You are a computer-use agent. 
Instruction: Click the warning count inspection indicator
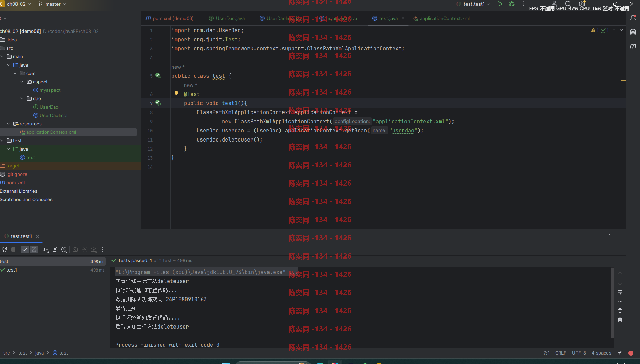595,30
